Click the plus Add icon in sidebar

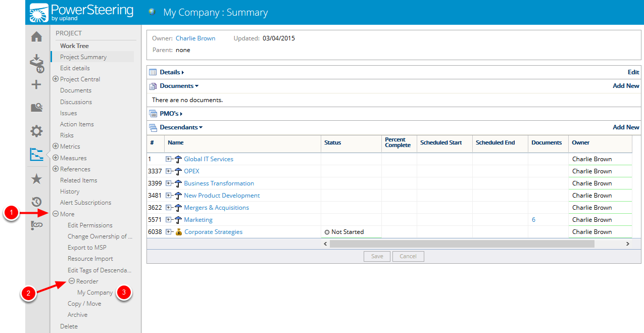tap(37, 84)
